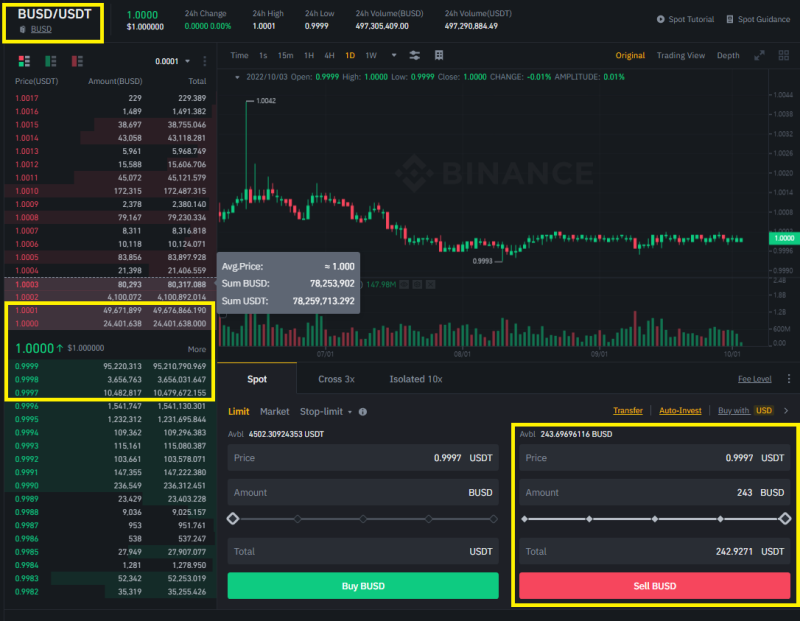Select bid price 0.9982 row
This screenshot has height=621, width=800.
pos(110,591)
